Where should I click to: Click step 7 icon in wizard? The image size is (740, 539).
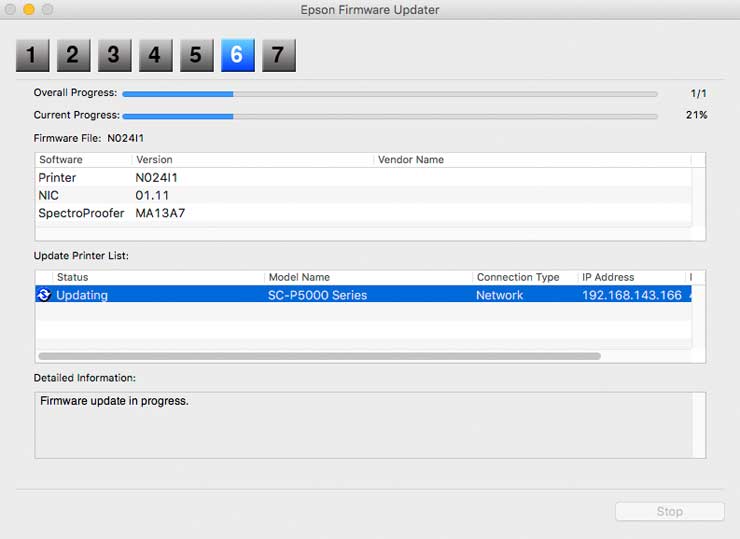pos(279,55)
